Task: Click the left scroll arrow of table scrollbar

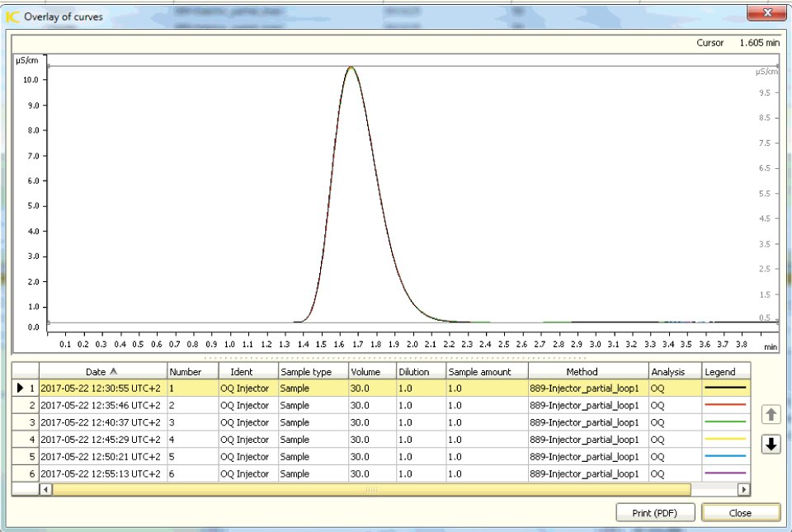Action: [x=46, y=489]
